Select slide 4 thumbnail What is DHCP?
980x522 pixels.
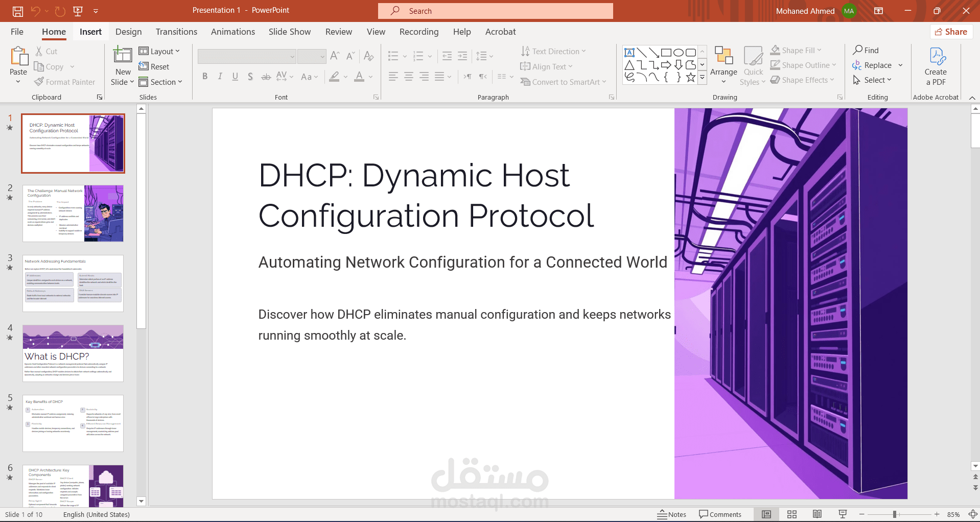pyautogui.click(x=73, y=353)
